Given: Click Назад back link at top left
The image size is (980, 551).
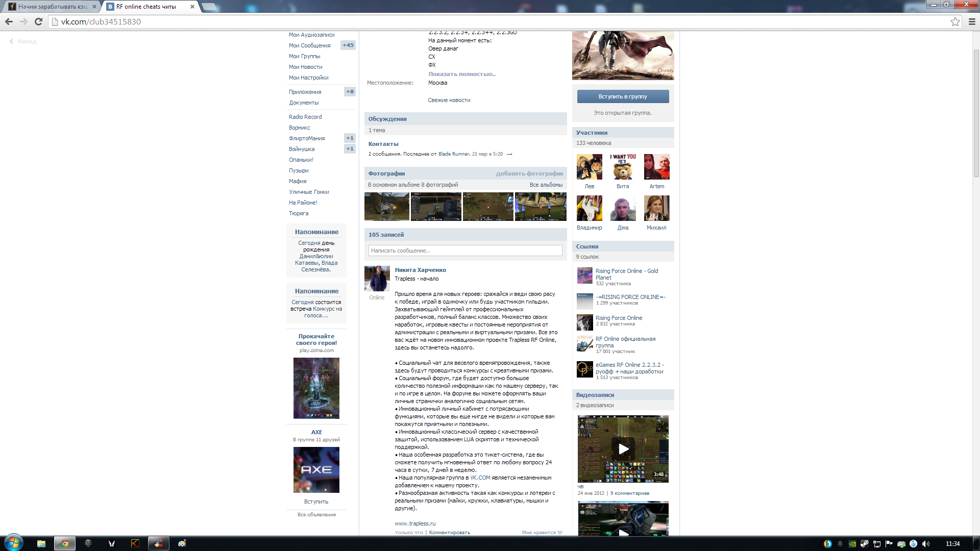Looking at the screenshot, I should (23, 41).
